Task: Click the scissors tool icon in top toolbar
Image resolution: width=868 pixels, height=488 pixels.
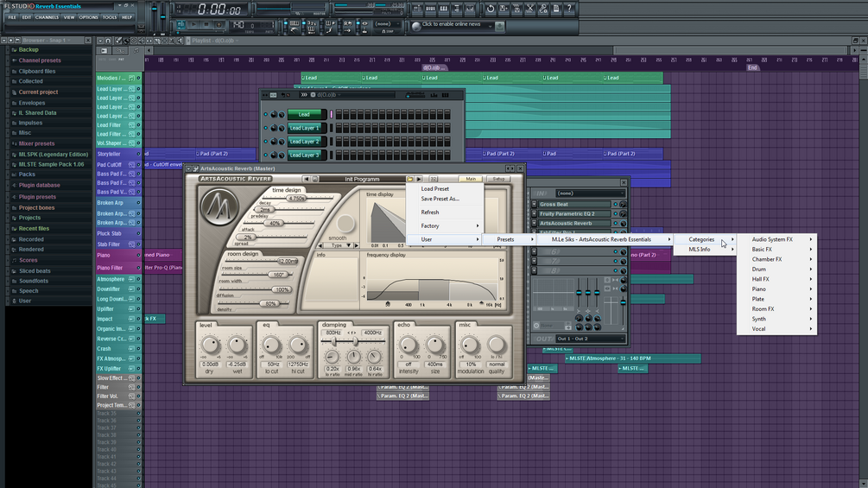Action: click(x=529, y=9)
